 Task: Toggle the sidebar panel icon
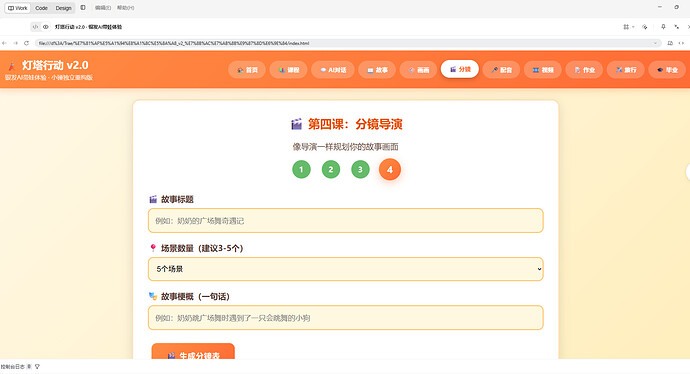(x=83, y=7)
